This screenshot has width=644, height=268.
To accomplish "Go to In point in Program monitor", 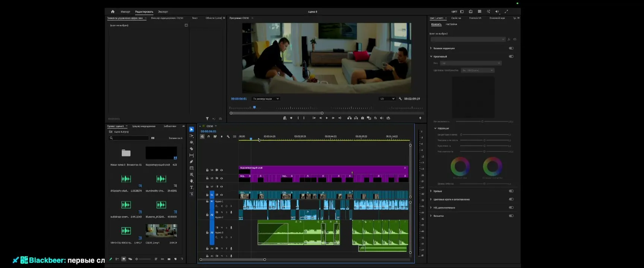I will coord(314,118).
